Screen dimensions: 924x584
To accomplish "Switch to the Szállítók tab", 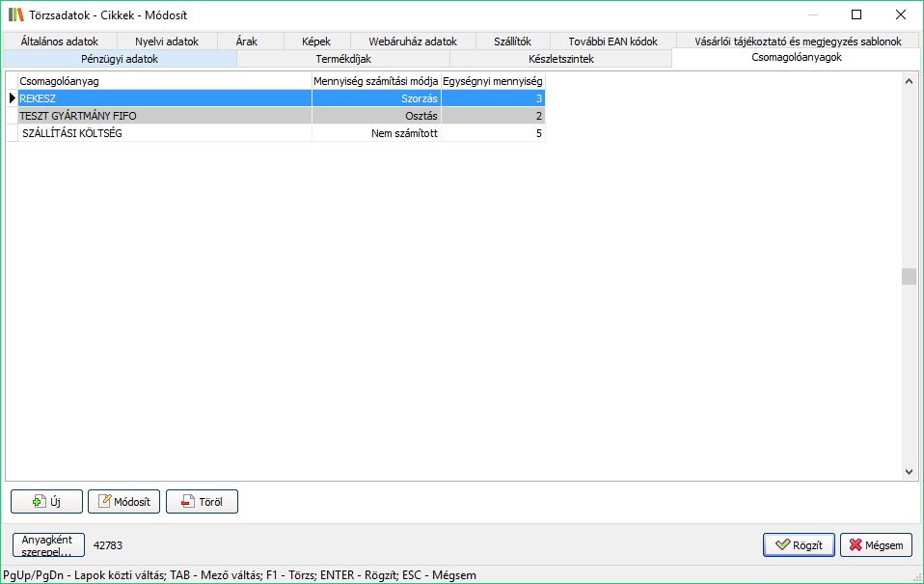I will tap(512, 42).
